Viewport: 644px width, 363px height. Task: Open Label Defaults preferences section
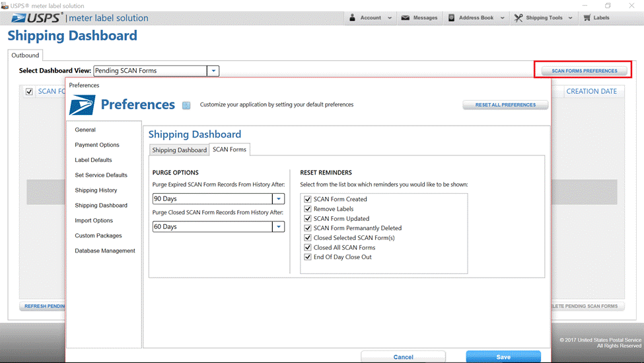(93, 160)
